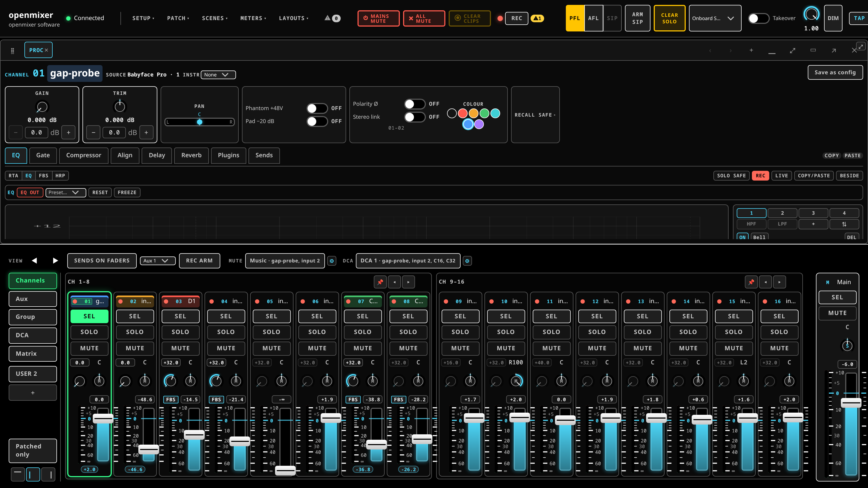The image size is (868, 488).
Task: Switch to the Compressor tab
Action: (84, 155)
